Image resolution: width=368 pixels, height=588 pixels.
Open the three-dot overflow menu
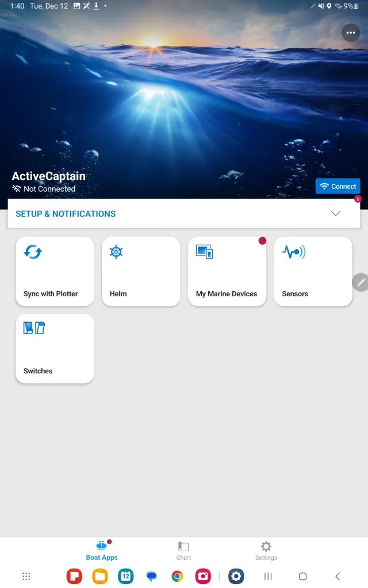click(x=350, y=33)
